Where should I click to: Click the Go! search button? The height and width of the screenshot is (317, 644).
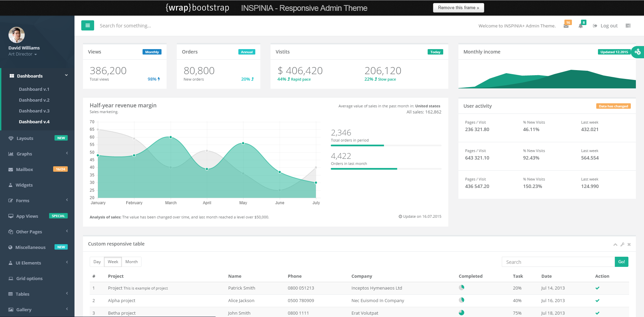pyautogui.click(x=622, y=262)
